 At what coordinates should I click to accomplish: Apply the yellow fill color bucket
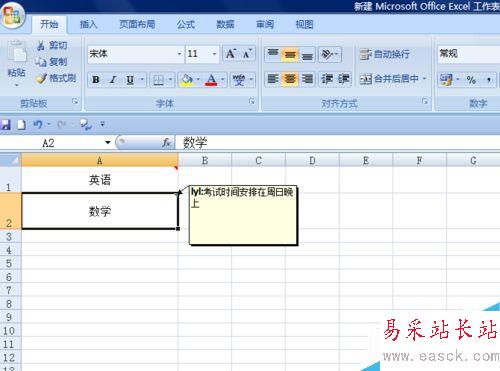click(x=187, y=80)
